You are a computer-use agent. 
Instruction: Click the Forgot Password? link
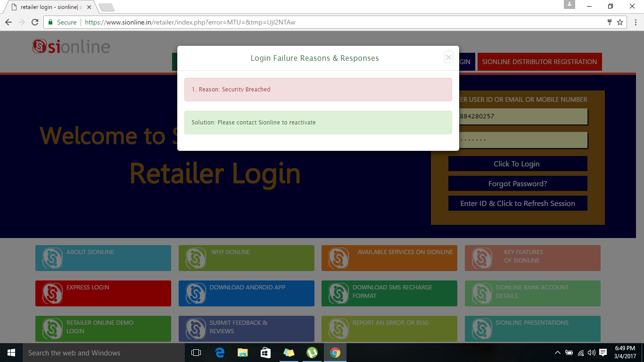[518, 184]
